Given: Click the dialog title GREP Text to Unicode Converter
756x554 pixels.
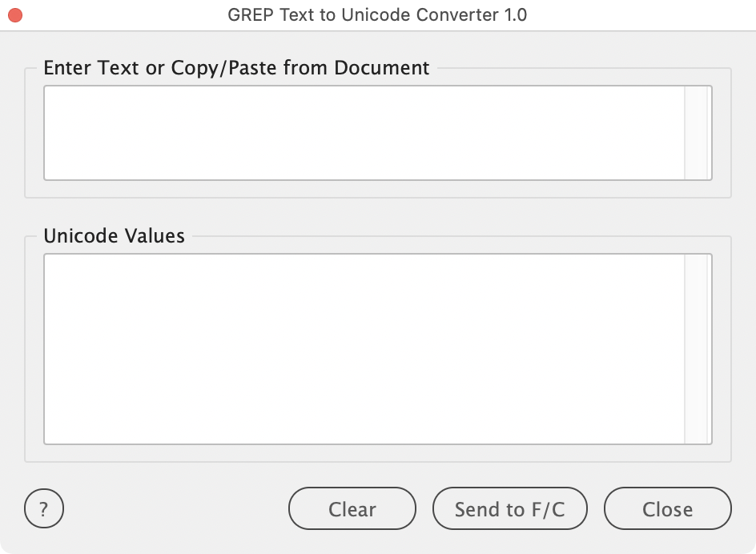Looking at the screenshot, I should point(377,15).
